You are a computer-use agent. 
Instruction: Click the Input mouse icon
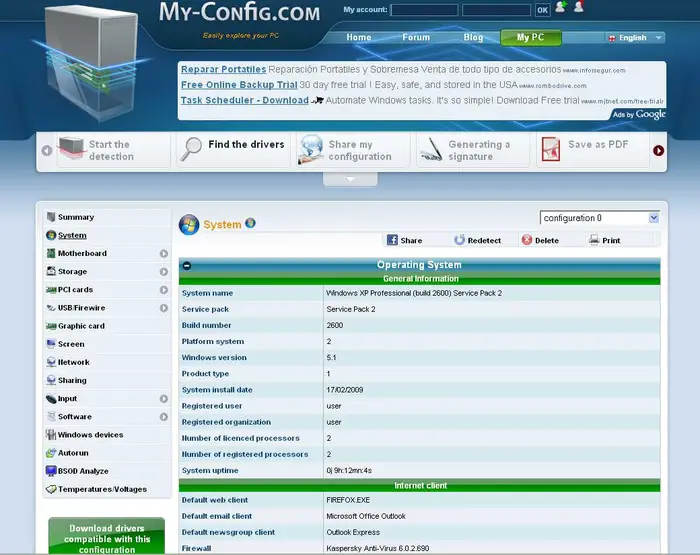tap(51, 399)
